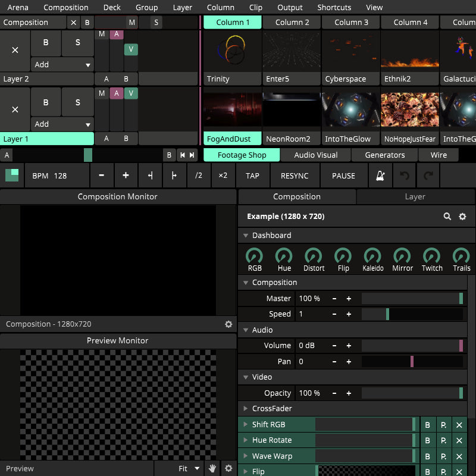Screen dimensions: 476x476
Task: Toggle Solo on Layer 1
Action: click(x=77, y=102)
